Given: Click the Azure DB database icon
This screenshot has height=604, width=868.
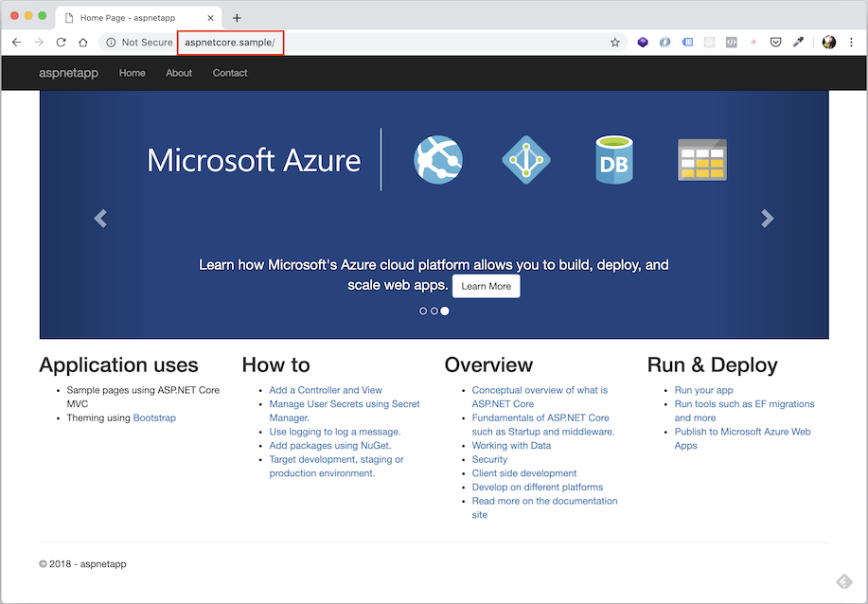Looking at the screenshot, I should click(614, 160).
